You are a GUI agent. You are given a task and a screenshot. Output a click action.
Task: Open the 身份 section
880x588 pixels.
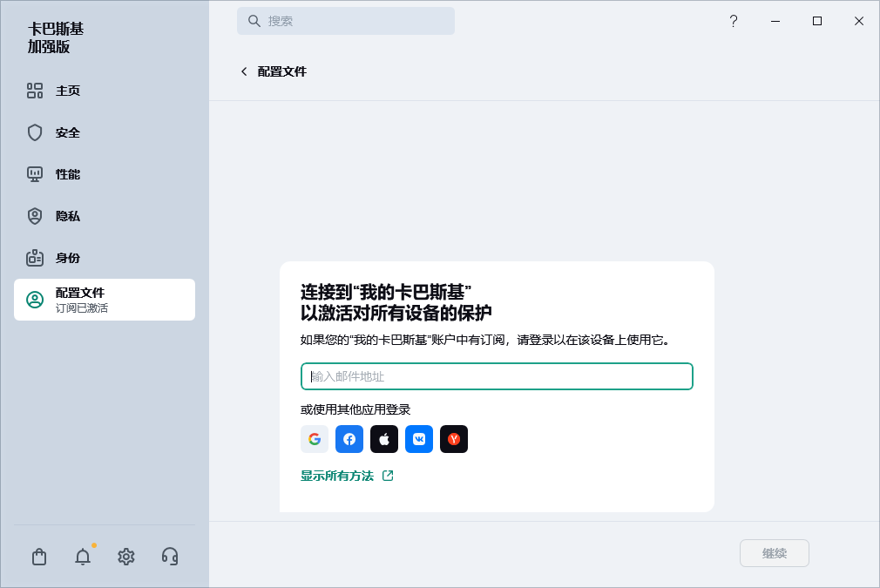pos(68,258)
